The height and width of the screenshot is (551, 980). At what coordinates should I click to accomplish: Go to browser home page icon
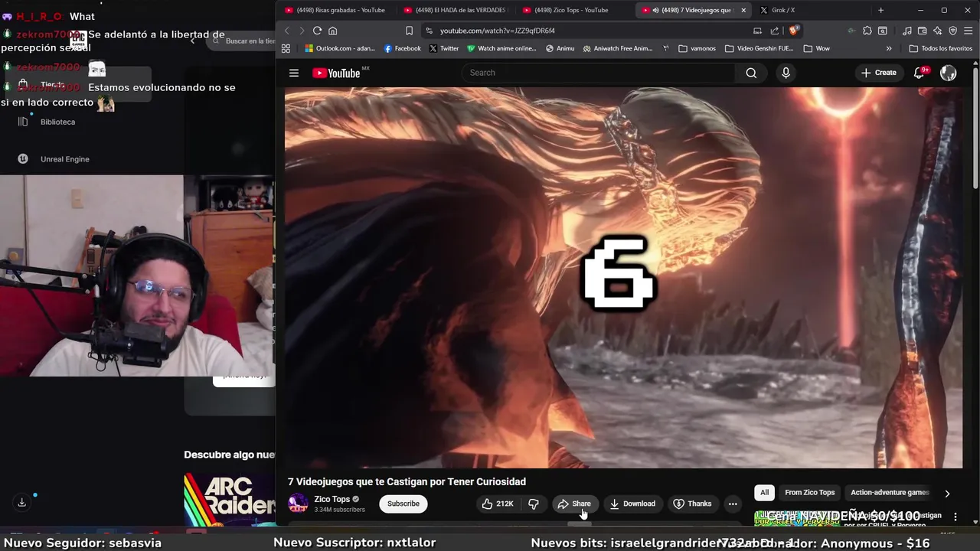tap(332, 31)
